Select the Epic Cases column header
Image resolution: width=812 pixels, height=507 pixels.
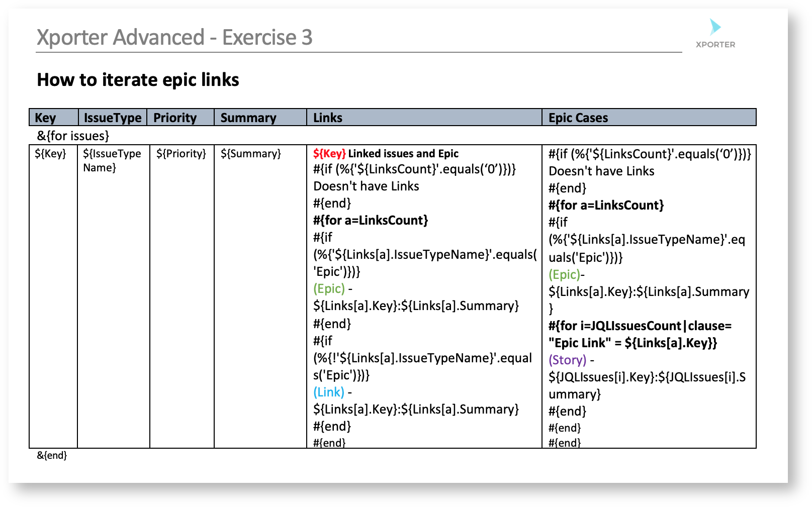click(578, 118)
